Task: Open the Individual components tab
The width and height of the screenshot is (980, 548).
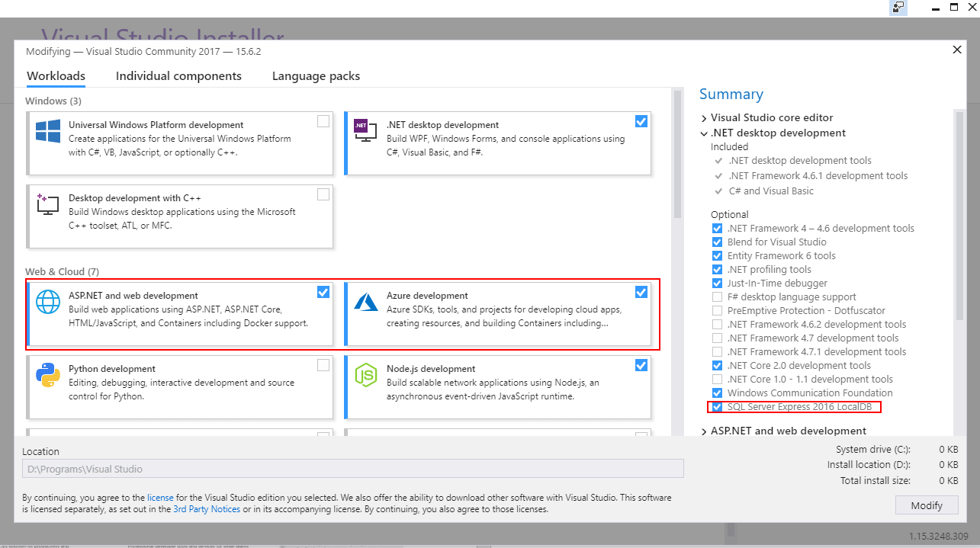Action: (178, 76)
